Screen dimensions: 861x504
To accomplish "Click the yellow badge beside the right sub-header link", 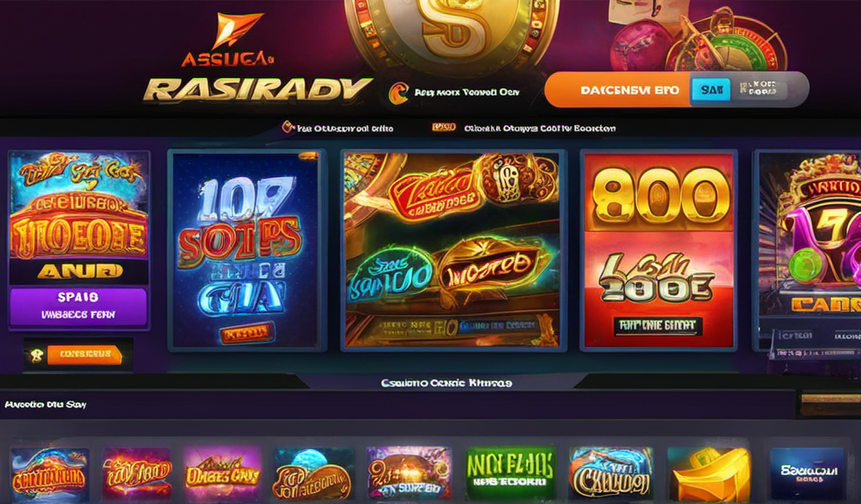I will tap(444, 127).
